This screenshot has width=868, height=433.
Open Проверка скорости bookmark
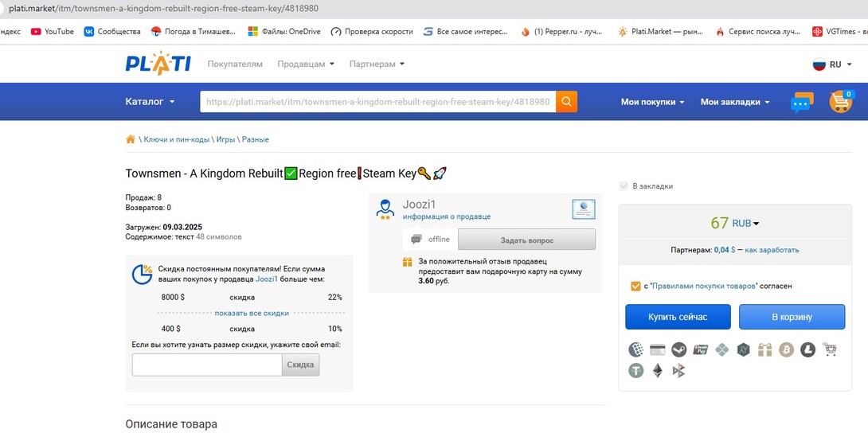click(372, 32)
